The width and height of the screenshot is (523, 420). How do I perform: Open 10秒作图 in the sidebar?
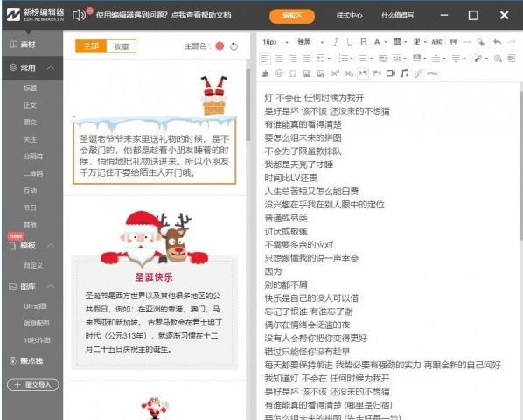click(37, 340)
